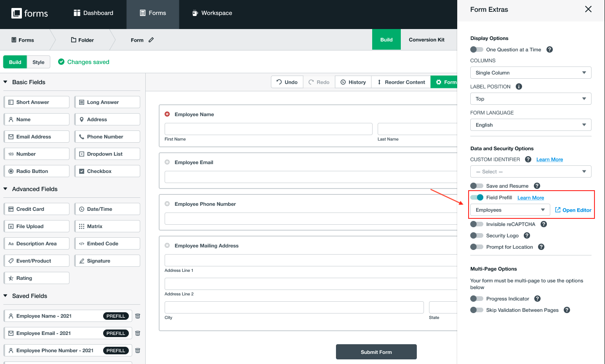This screenshot has width=605, height=364.
Task: Click the pencil icon to rename the Form
Action: tap(151, 40)
